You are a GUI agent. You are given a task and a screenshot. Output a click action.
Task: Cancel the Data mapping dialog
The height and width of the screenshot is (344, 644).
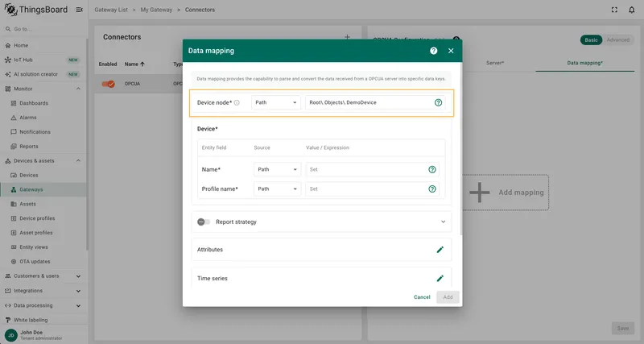(422, 297)
